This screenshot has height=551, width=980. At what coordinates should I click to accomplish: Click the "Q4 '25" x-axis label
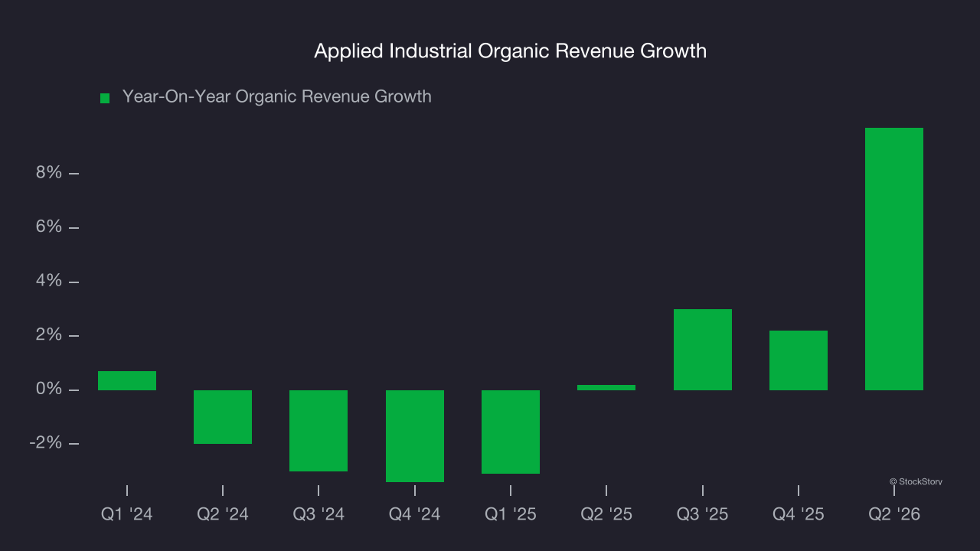(799, 514)
